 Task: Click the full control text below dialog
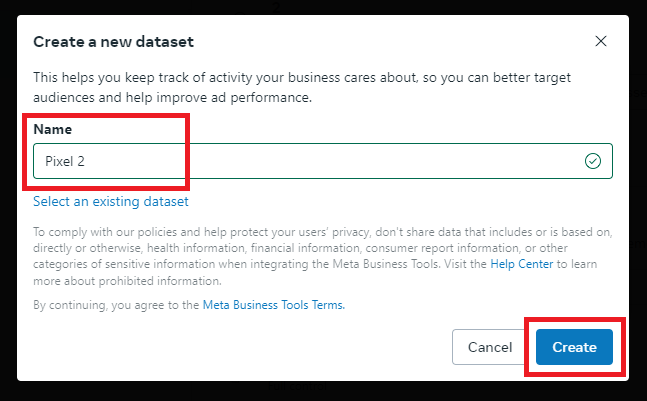[x=297, y=387]
